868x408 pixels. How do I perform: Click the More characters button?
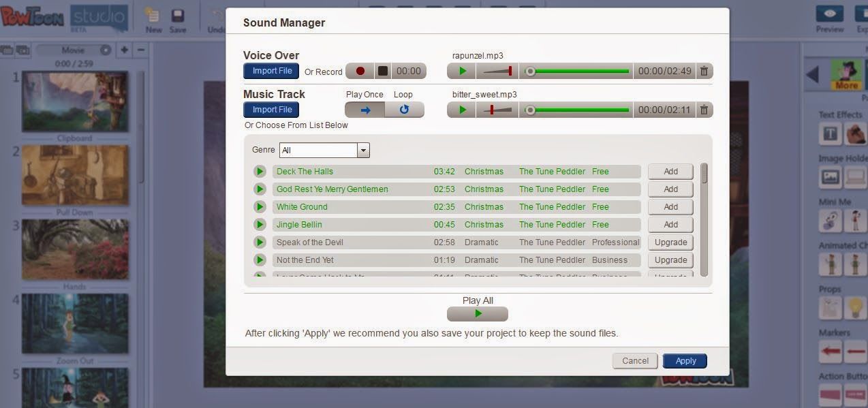846,75
